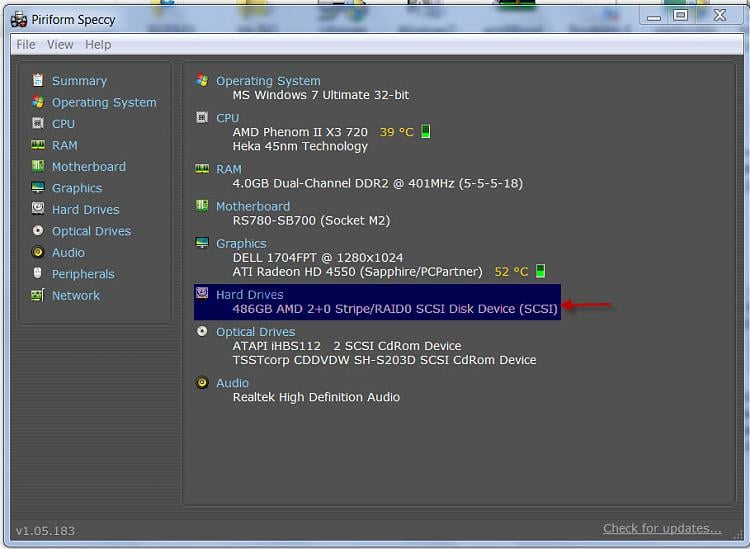Click the Peripherals mouse icon in sidebar

point(38,273)
